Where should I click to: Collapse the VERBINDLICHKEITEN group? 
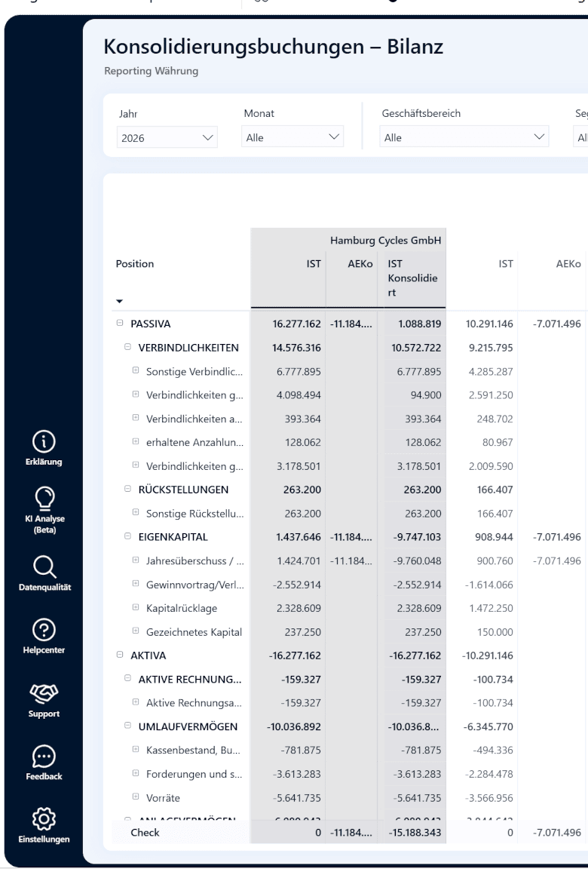pyautogui.click(x=127, y=347)
